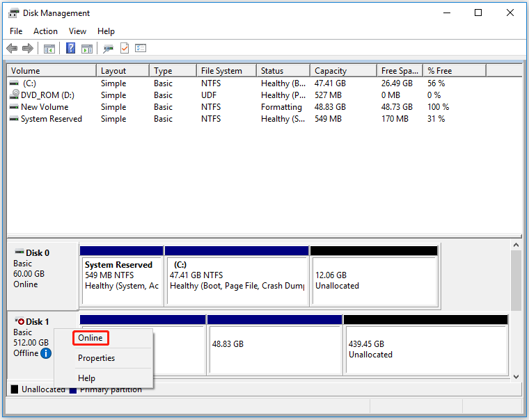Click the connect/rescan disk toolbar icon

(x=108, y=48)
